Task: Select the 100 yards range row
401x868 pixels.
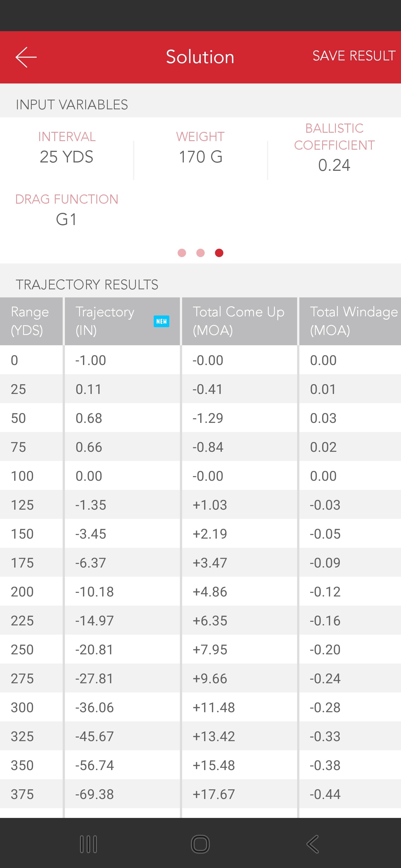Action: click(x=200, y=476)
